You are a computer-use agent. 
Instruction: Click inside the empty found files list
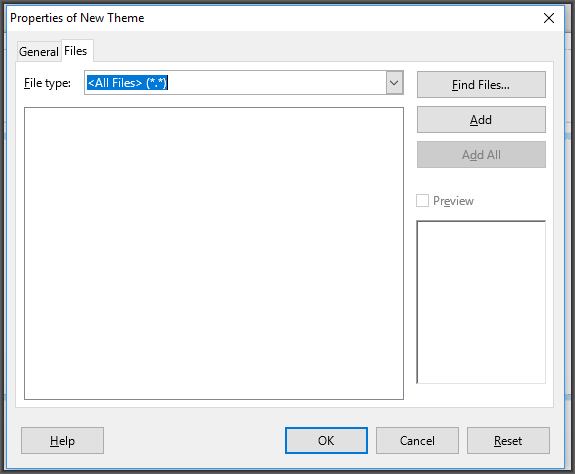coord(214,253)
